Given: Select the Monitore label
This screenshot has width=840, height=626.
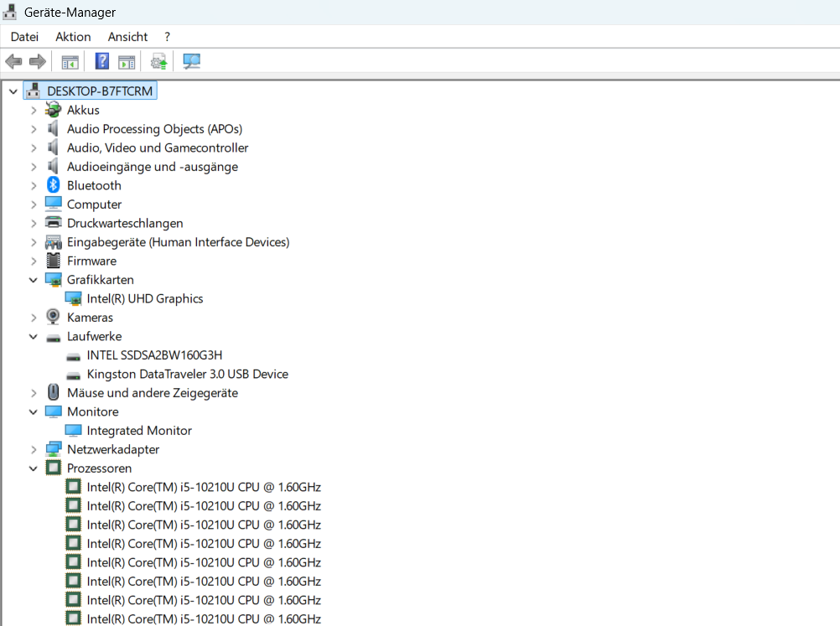Looking at the screenshot, I should tap(93, 411).
